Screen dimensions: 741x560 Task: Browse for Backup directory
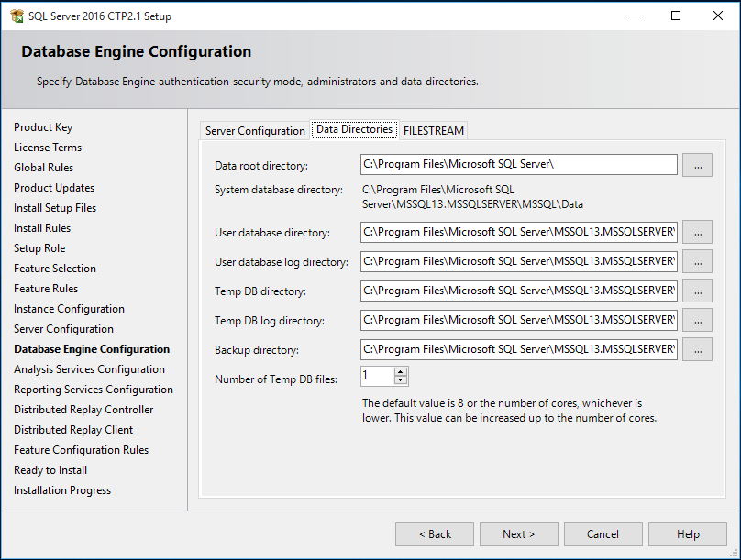(x=698, y=349)
